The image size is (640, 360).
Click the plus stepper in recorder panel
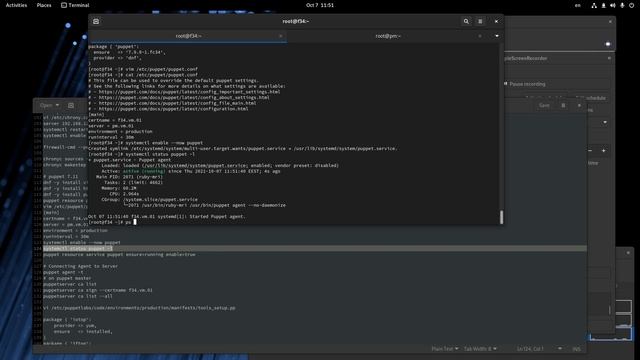(x=604, y=151)
